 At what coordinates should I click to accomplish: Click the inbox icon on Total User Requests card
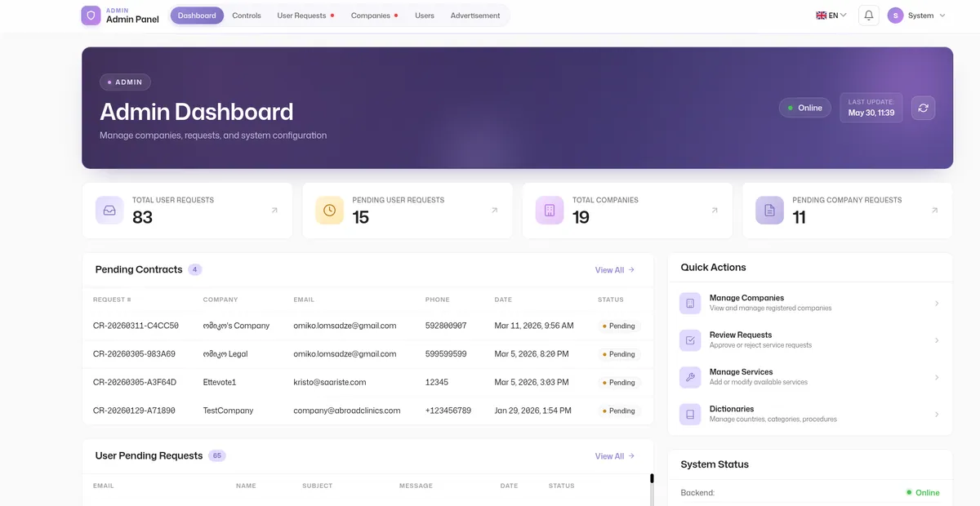point(109,210)
